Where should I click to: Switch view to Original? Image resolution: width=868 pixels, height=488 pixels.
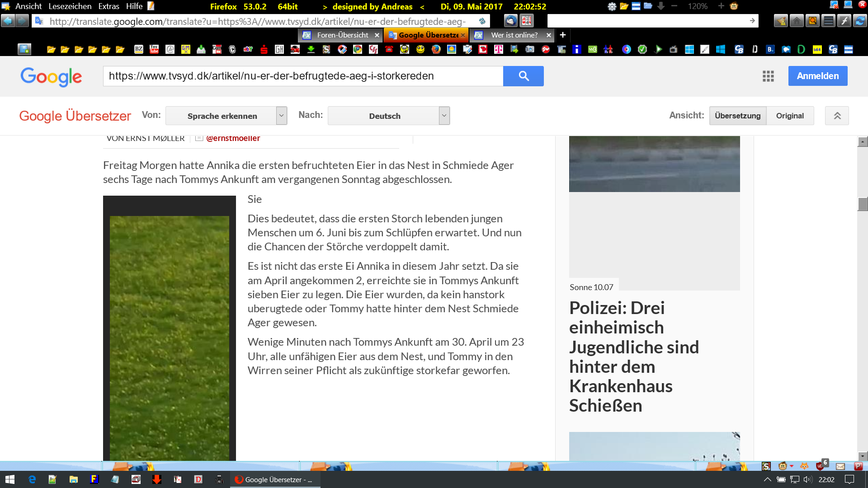(x=790, y=116)
